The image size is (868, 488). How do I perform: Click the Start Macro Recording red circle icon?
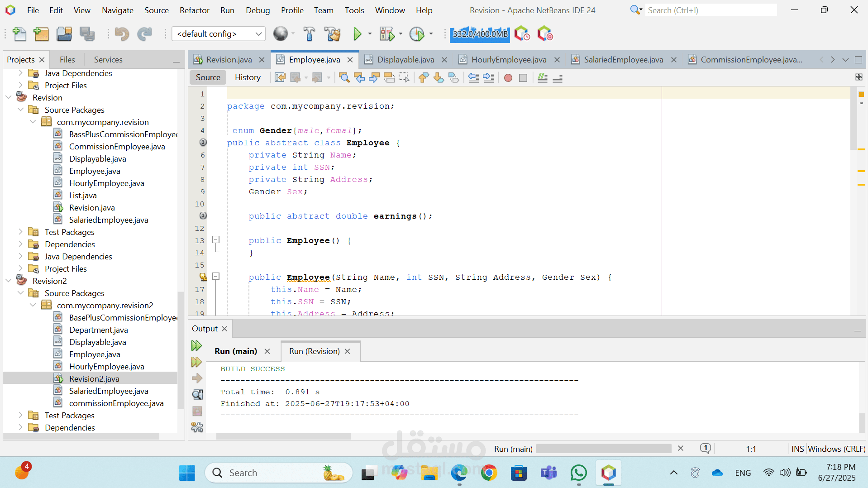pos(508,78)
